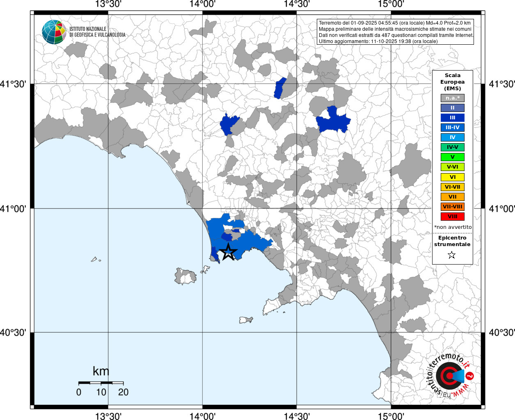Select the VI-VII intensity legend swatch
The image size is (515, 420).
453,187
